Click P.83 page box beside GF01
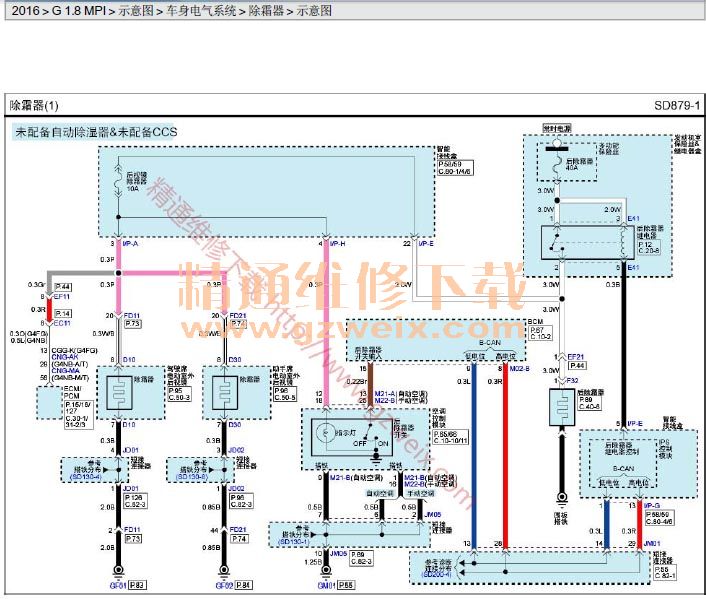The image size is (706, 599). pos(138,585)
